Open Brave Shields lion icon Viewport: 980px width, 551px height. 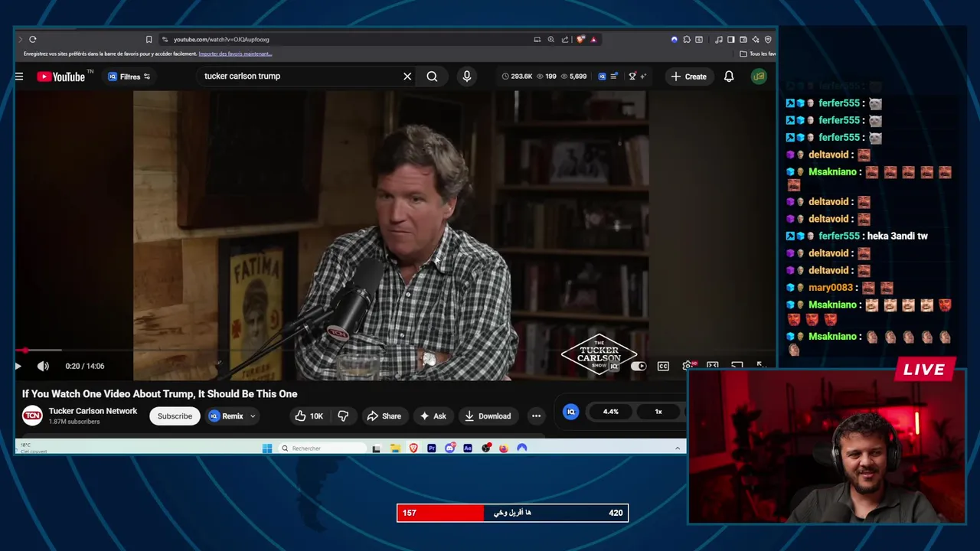coord(580,39)
